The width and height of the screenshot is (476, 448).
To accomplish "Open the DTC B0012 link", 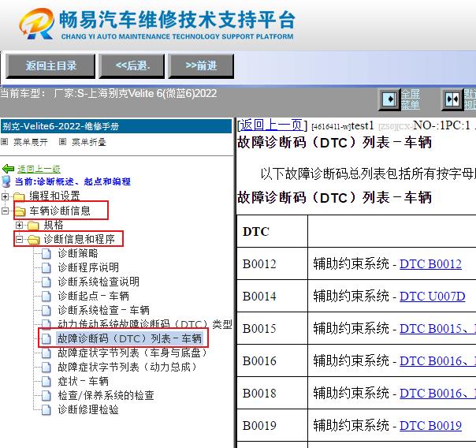I will click(x=430, y=264).
